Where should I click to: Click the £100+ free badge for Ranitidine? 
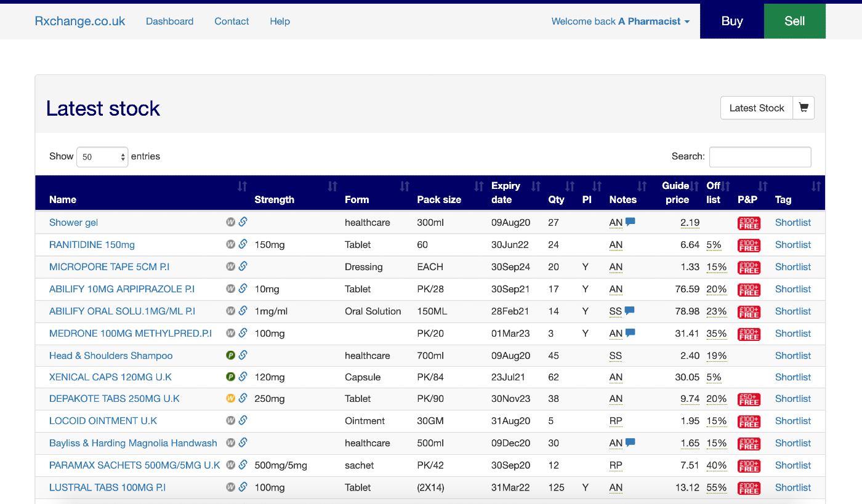749,245
